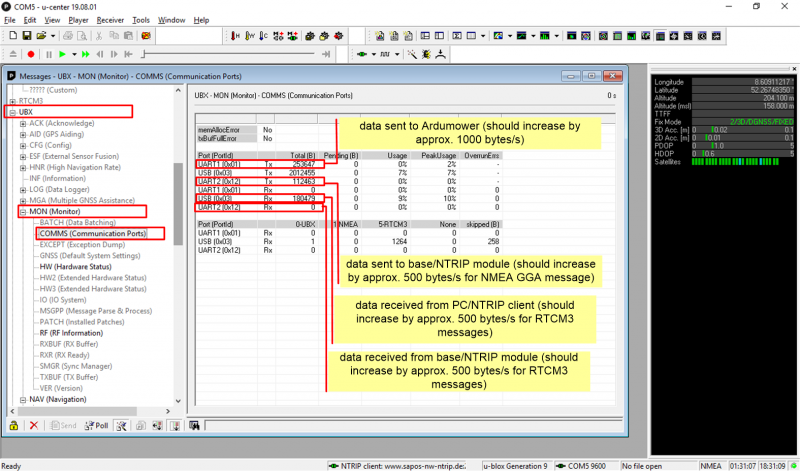Click the pause playback button
Viewport: 800px width, 471px height.
49,54
